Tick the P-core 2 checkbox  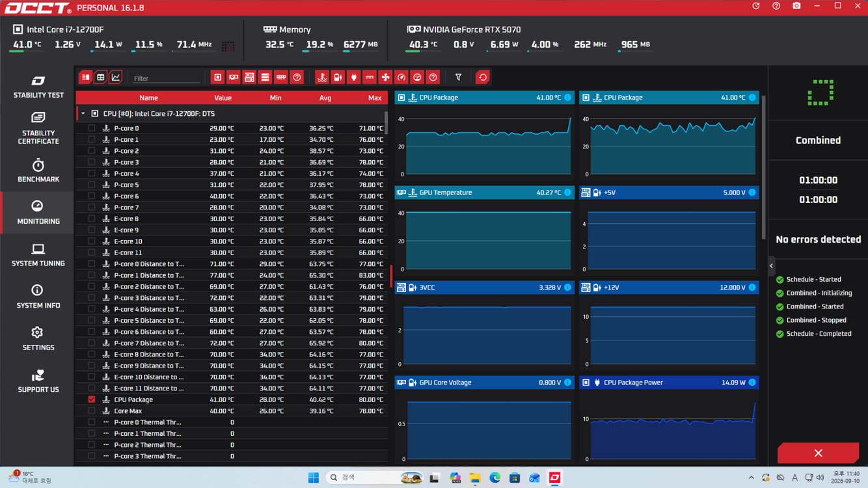click(x=92, y=151)
